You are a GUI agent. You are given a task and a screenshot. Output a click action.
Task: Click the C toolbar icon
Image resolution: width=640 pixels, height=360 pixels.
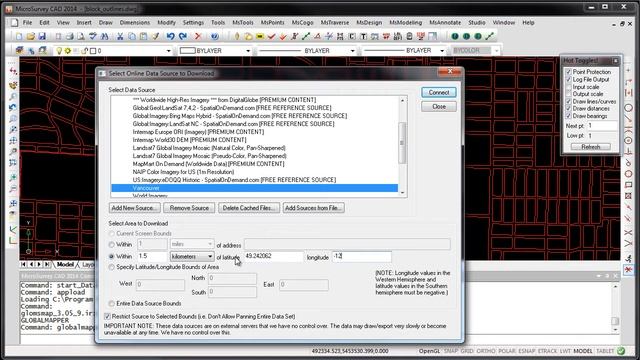point(352,36)
